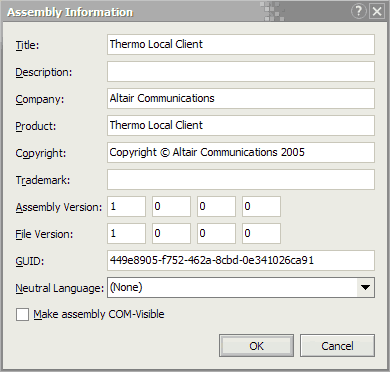Click the empty Trademark field

[x=241, y=180]
